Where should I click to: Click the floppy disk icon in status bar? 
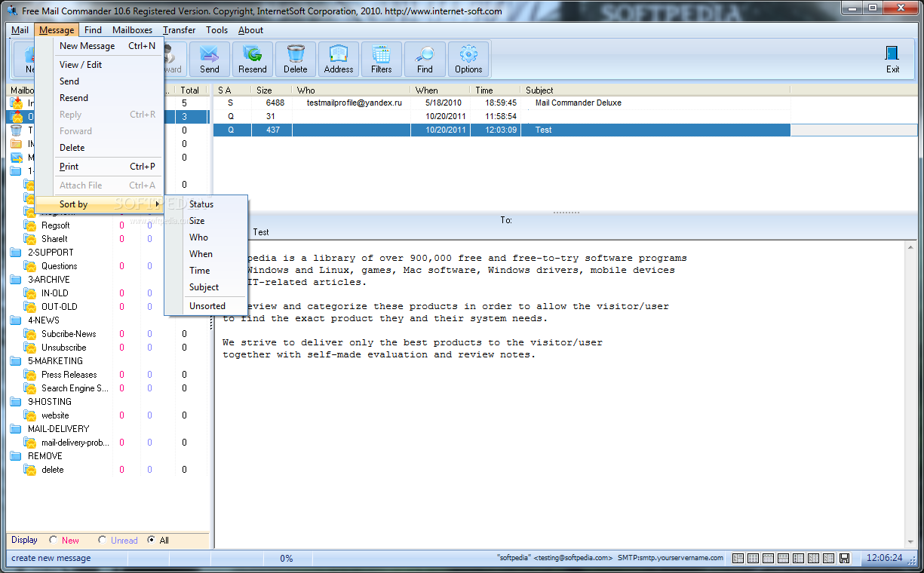[845, 559]
